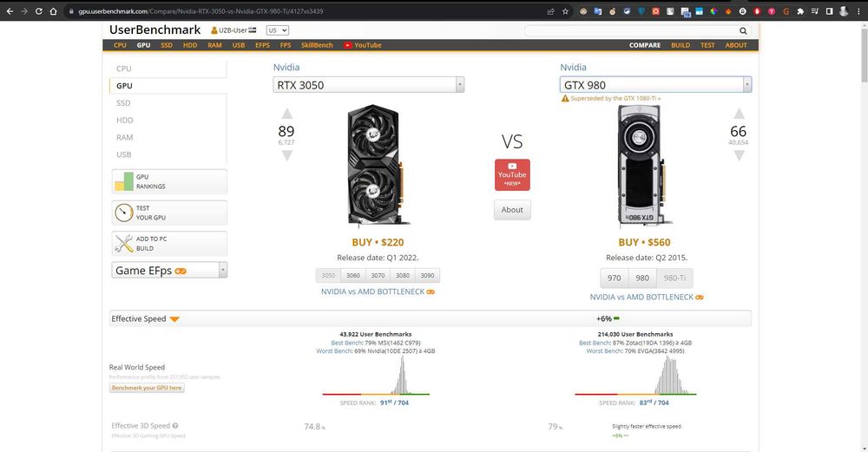Open the US country selector
The height and width of the screenshot is (452, 868).
coord(278,30)
